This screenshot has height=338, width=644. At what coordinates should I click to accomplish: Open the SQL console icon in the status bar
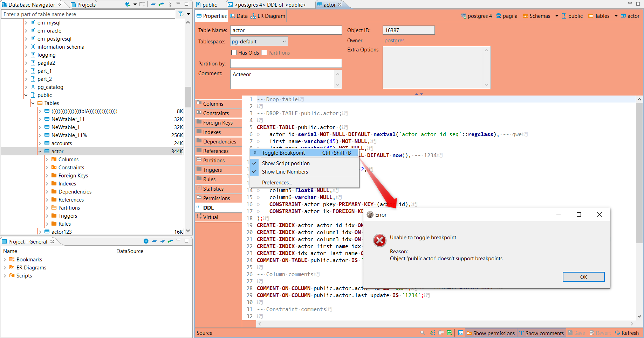(461, 333)
